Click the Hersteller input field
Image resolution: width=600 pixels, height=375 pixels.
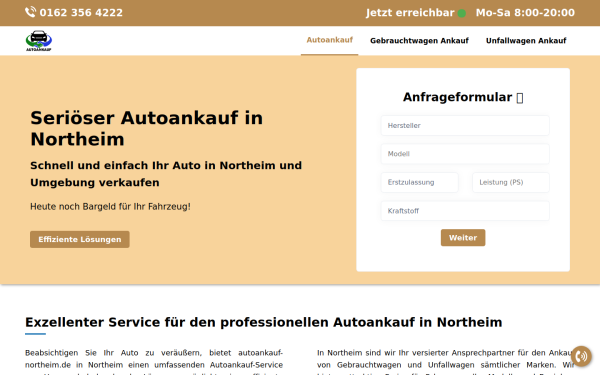coord(465,126)
